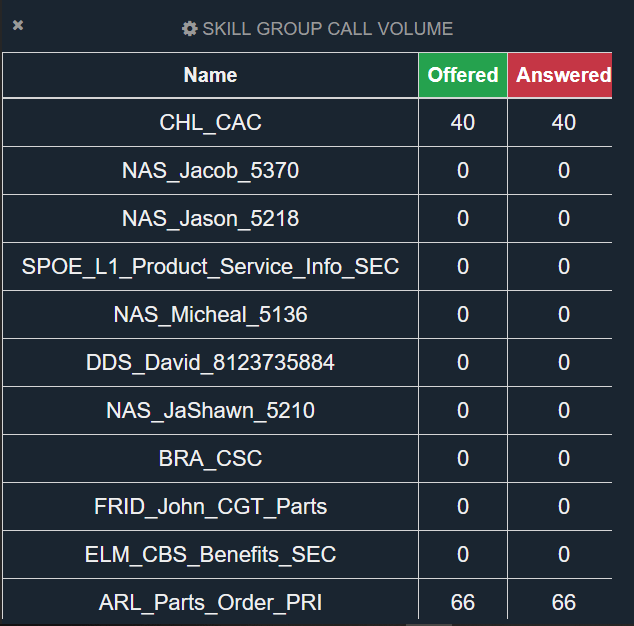
Task: Click the NAS_Jason_5218 skill group name
Action: [x=210, y=219]
